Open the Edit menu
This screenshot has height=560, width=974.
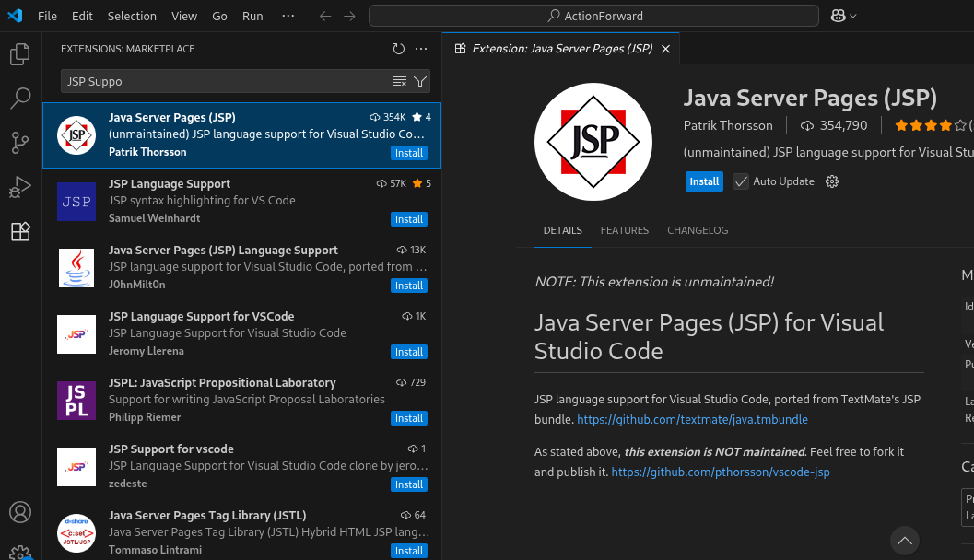click(82, 17)
